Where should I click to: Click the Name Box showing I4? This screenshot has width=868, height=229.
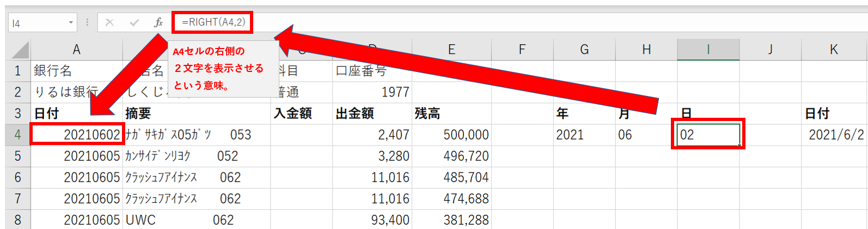point(38,23)
